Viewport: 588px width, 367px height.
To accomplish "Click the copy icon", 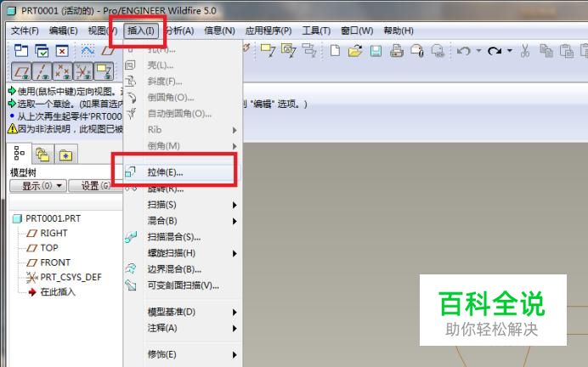I will (546, 50).
